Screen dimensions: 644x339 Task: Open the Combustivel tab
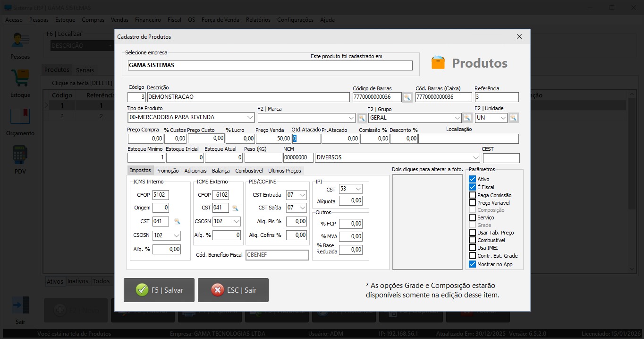click(249, 171)
